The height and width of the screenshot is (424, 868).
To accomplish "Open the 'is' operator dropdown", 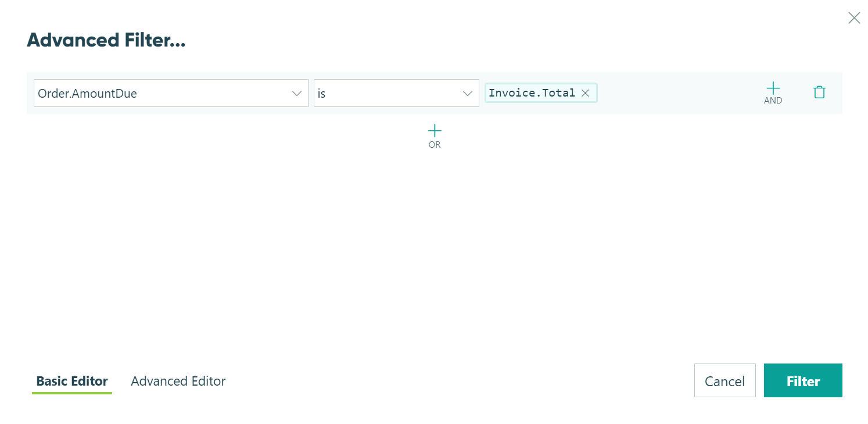I will point(396,93).
